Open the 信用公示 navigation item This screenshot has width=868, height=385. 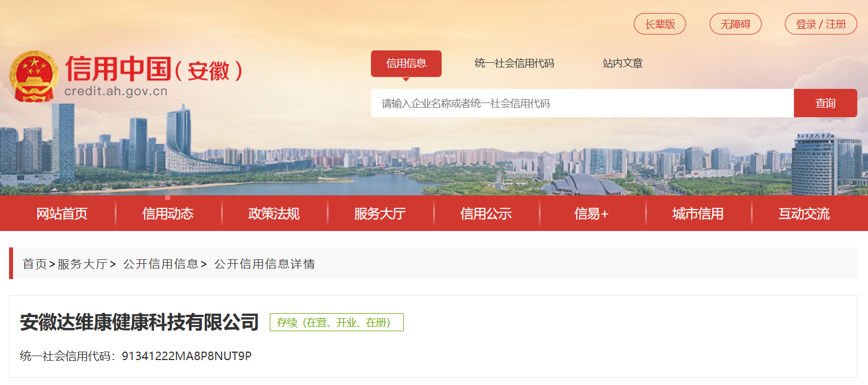(x=486, y=213)
